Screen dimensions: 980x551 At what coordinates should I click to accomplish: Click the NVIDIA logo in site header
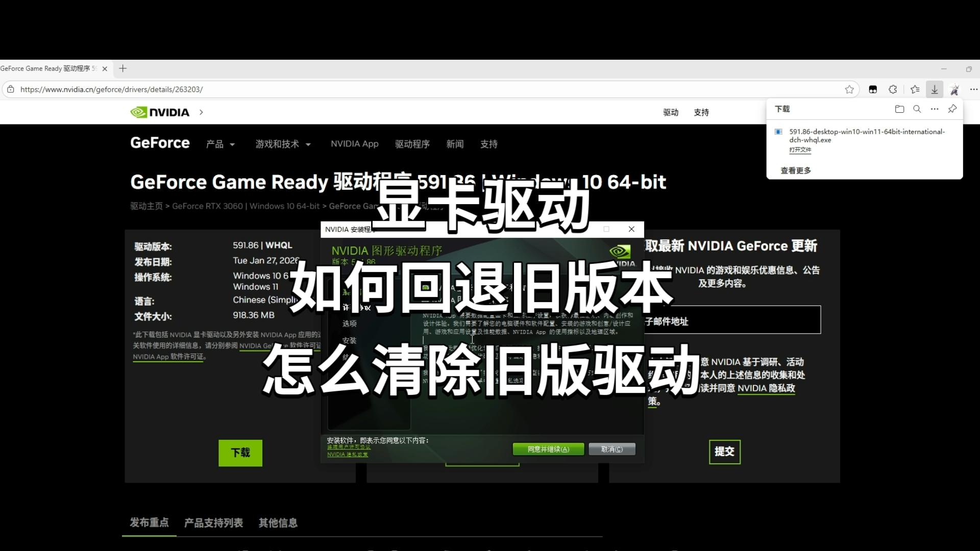point(160,112)
